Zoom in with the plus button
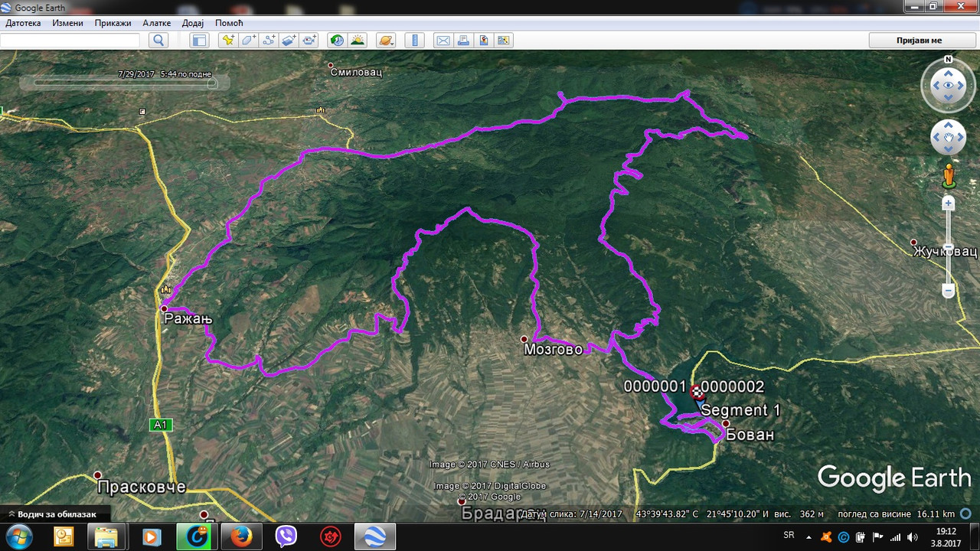Image resolution: width=980 pixels, height=551 pixels. coord(949,204)
